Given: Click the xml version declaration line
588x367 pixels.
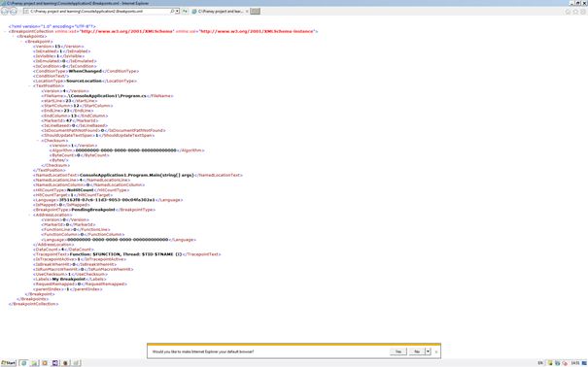Looking at the screenshot, I should [52, 26].
